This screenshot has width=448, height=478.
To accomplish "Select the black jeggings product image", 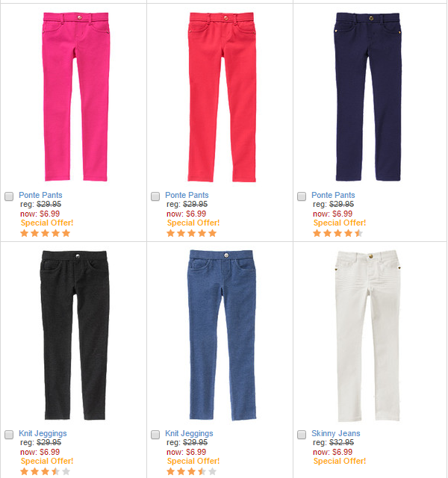I will 75,335.
